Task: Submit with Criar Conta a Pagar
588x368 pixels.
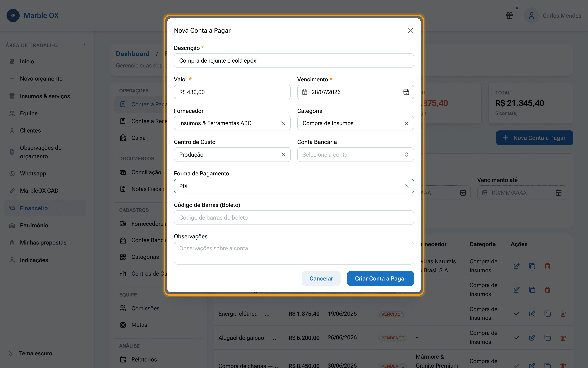Action: (381, 278)
